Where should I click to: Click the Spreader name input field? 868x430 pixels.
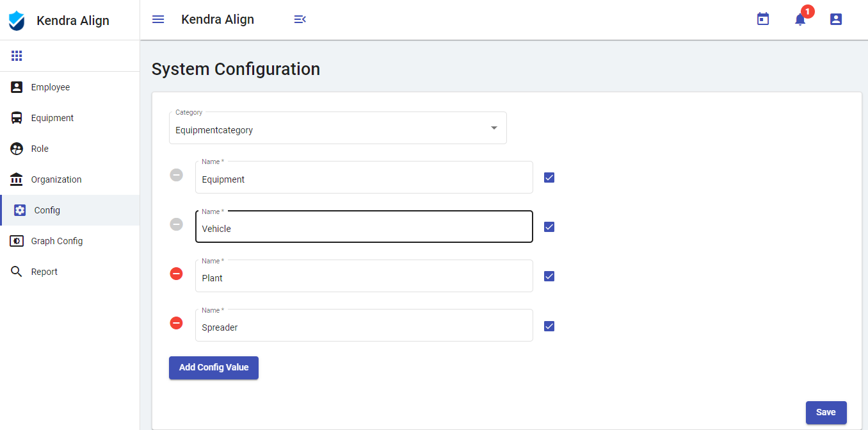click(x=364, y=326)
